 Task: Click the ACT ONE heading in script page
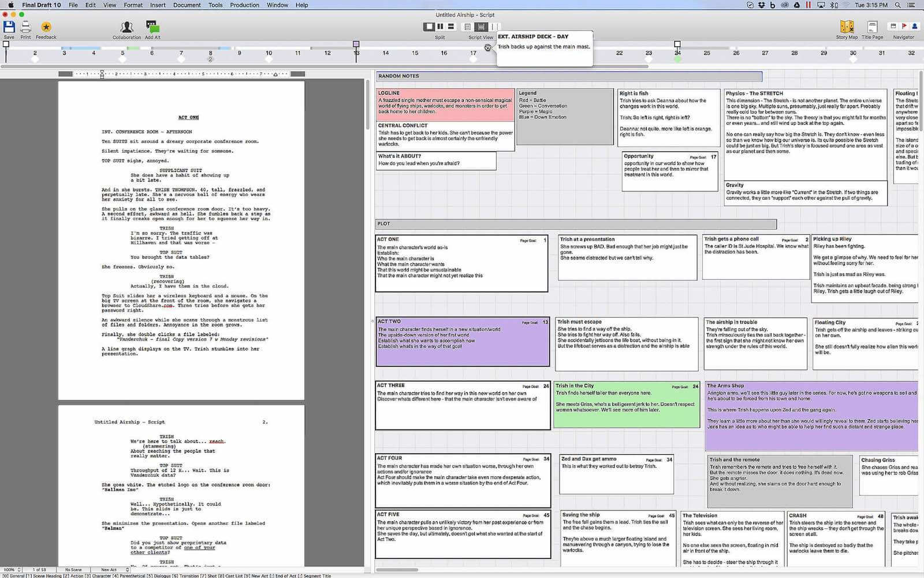188,117
